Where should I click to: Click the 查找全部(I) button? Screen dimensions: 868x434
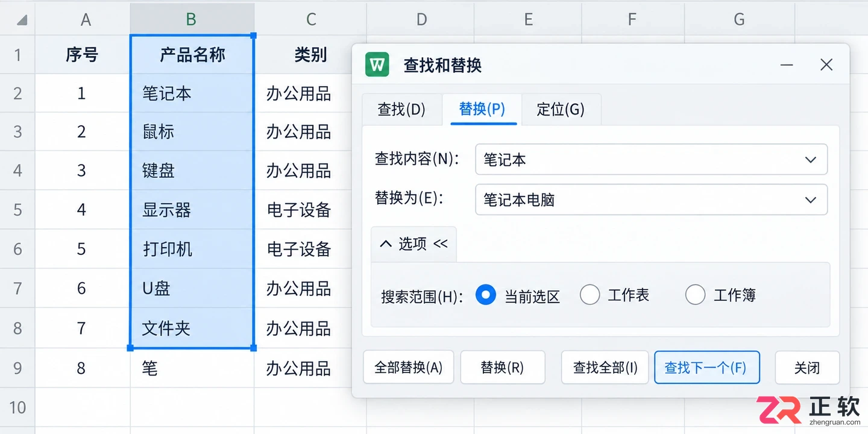(x=605, y=368)
